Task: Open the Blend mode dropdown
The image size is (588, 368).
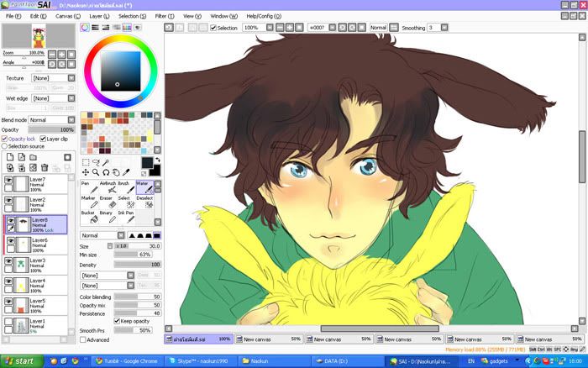Action: [50, 120]
